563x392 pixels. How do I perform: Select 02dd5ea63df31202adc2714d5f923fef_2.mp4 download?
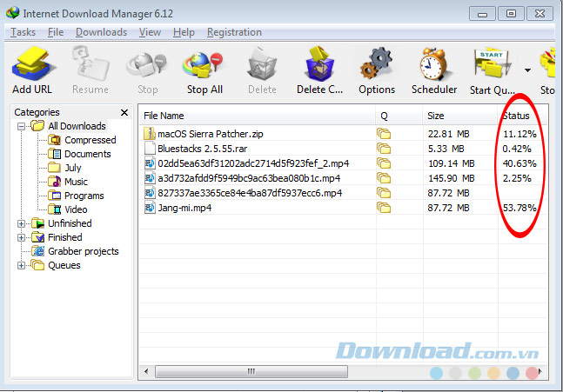253,163
